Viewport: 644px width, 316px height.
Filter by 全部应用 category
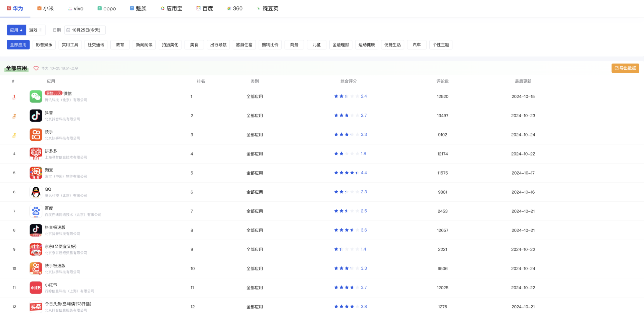pos(18,45)
